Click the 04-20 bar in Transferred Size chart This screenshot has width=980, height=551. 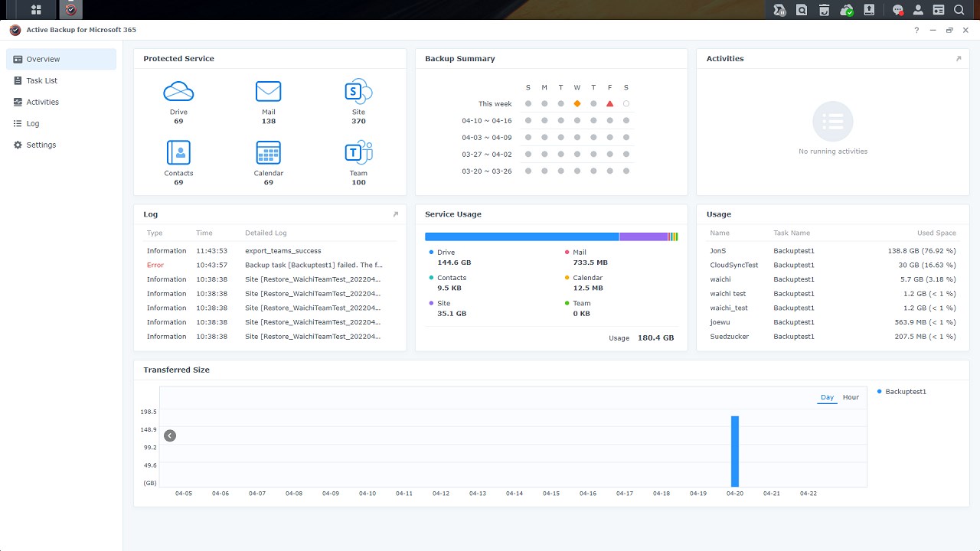pos(735,452)
